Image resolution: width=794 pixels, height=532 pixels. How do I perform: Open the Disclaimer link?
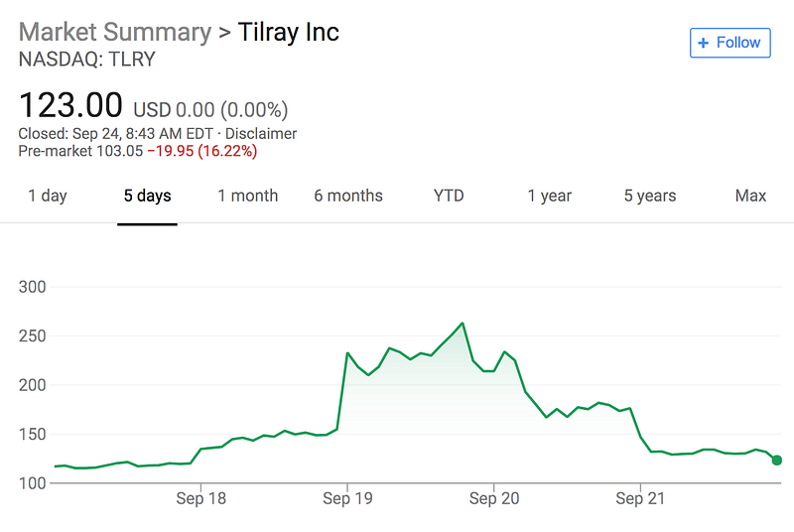pyautogui.click(x=262, y=133)
